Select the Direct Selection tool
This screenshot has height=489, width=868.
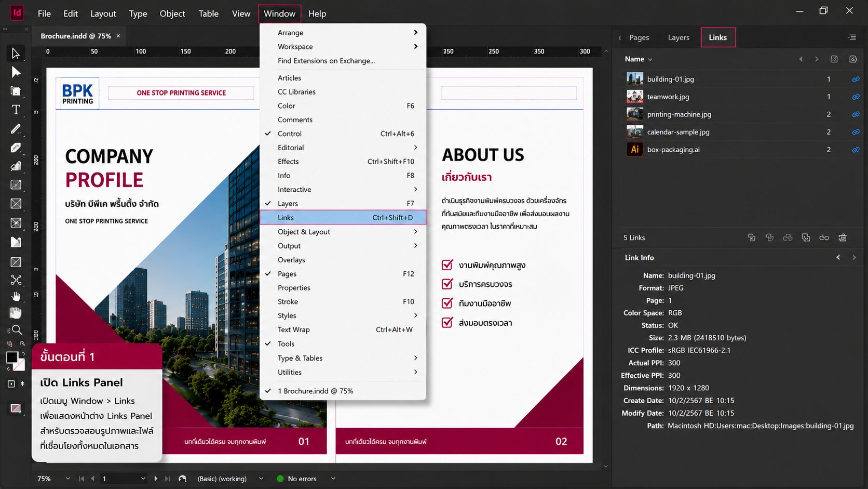[16, 72]
